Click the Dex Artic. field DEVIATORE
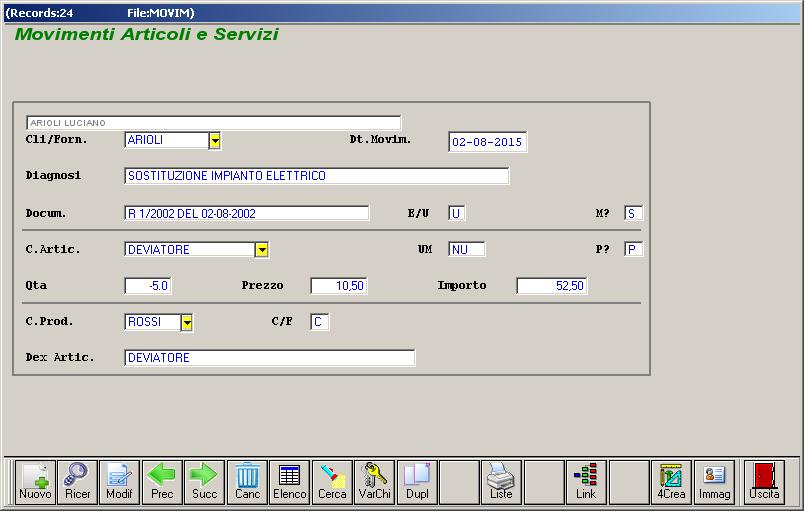The height and width of the screenshot is (511, 804). point(270,358)
